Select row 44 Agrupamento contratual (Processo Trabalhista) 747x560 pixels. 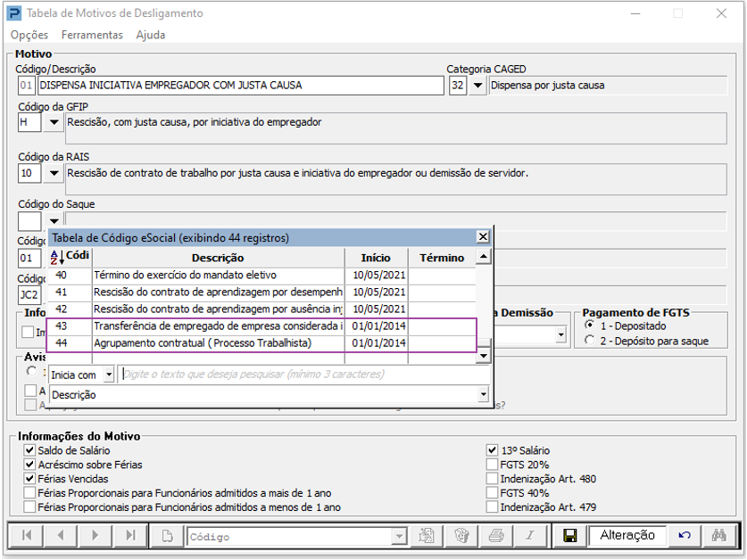point(261,343)
